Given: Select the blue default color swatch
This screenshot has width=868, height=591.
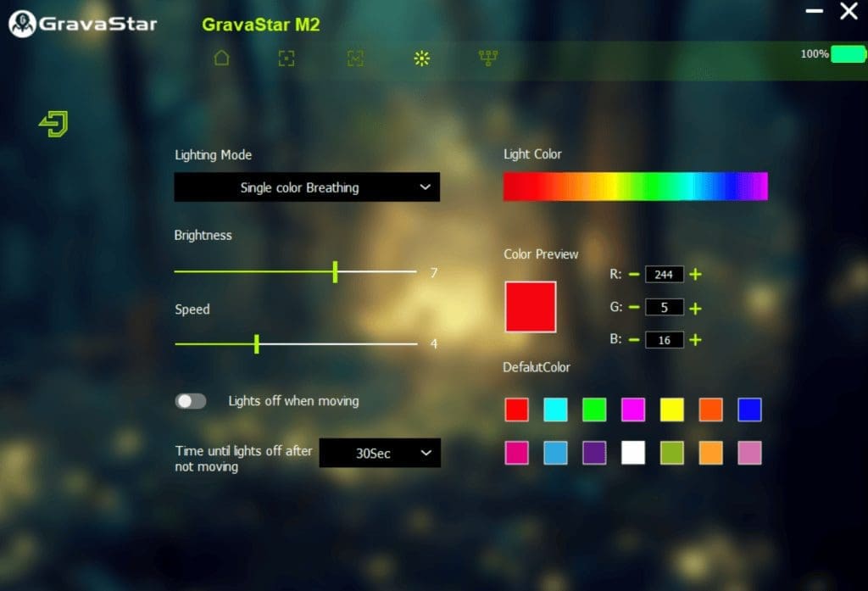Looking at the screenshot, I should [749, 410].
